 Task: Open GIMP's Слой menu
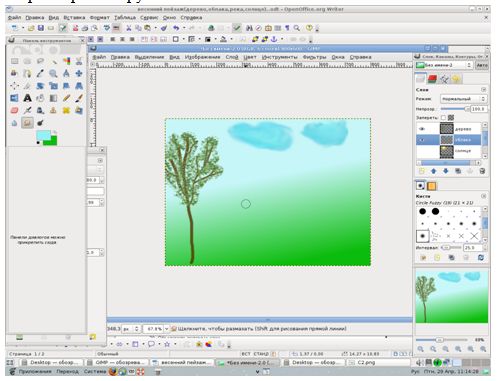(232, 57)
